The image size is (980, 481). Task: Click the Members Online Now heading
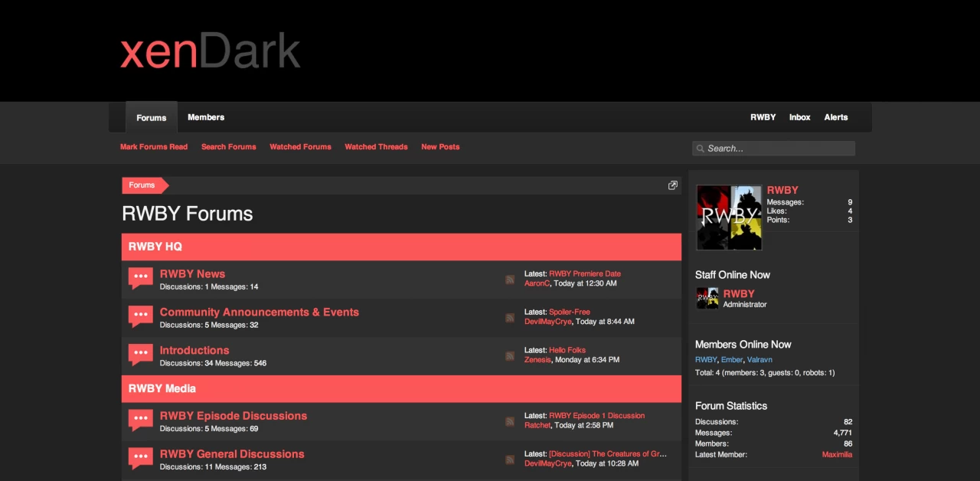click(743, 345)
